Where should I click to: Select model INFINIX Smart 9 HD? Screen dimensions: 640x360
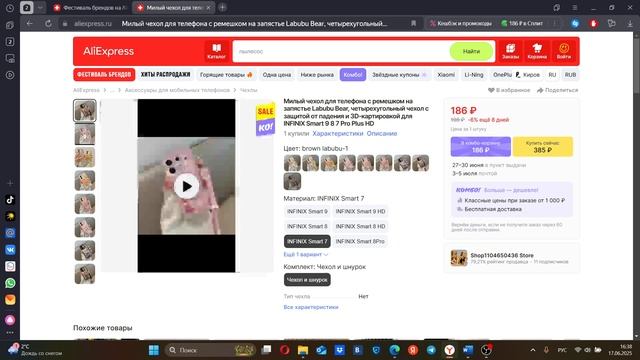(360, 211)
